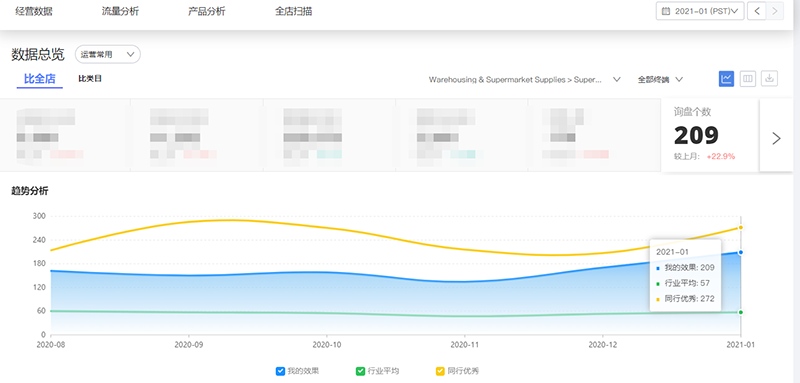
Task: Expand Warehousing & Supermarket Supplies category dropdown
Action: [x=524, y=80]
